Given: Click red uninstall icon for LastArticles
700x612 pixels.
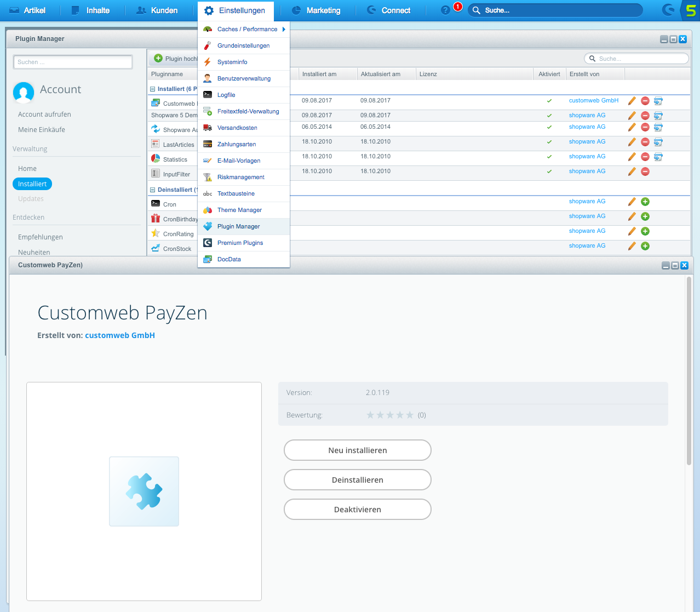Looking at the screenshot, I should [x=645, y=142].
